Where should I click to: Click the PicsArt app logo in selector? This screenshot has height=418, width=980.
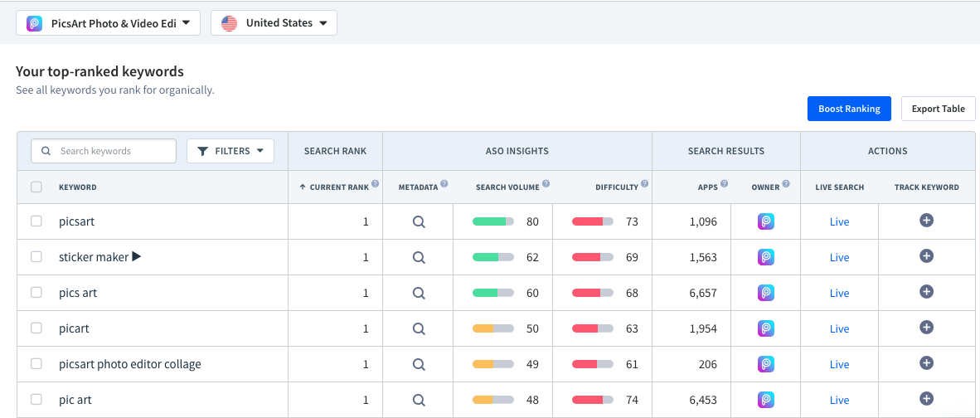(34, 24)
